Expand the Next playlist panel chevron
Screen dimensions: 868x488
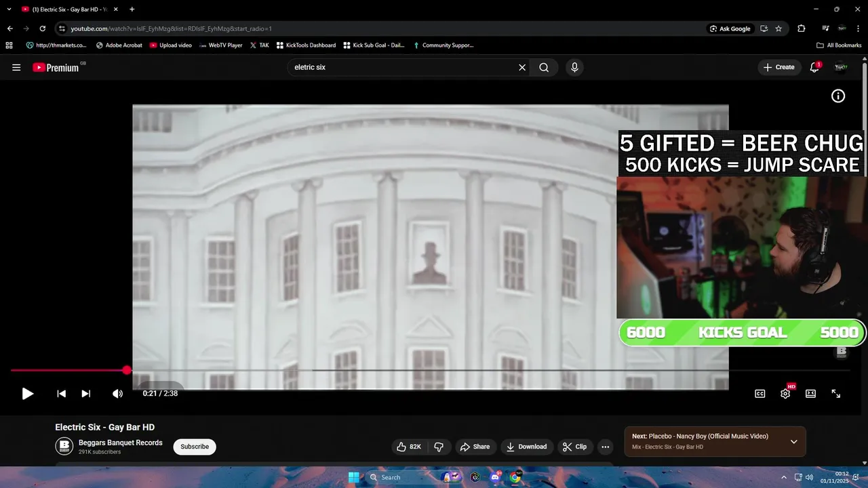794,441
